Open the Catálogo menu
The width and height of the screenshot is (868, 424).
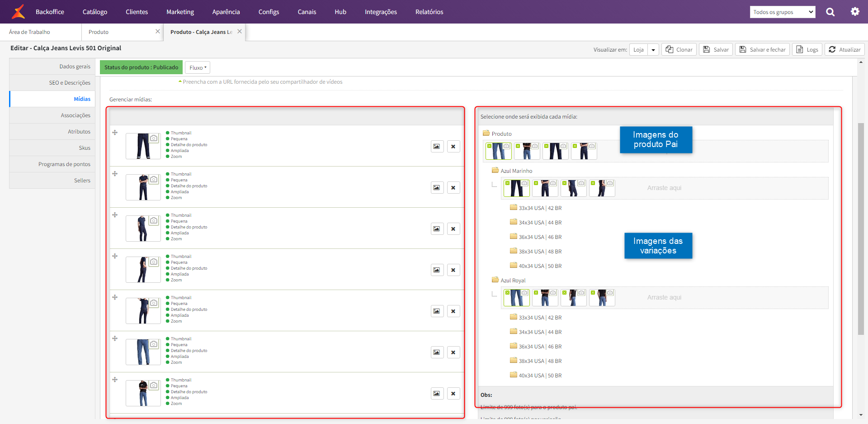95,12
